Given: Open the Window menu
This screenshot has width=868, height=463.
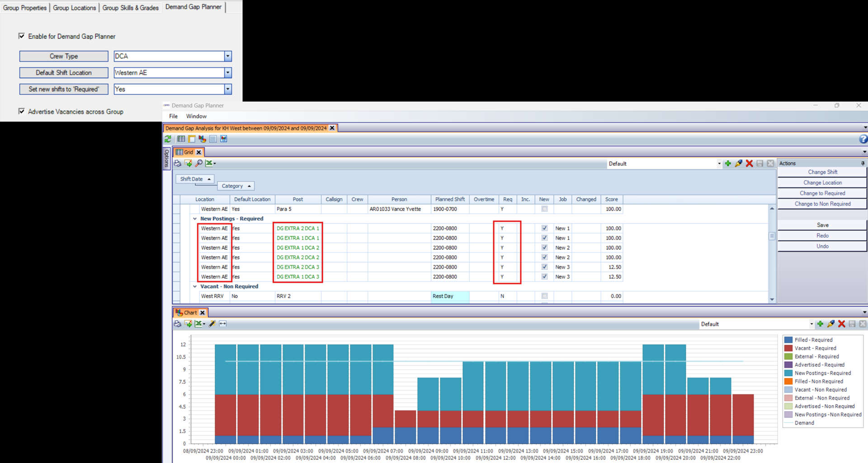Looking at the screenshot, I should click(196, 117).
